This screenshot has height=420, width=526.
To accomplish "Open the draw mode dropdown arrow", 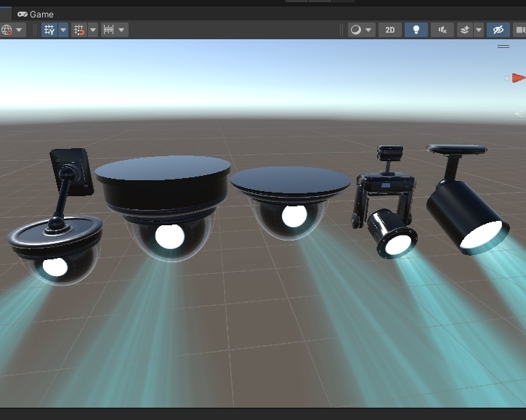I will click(x=368, y=30).
